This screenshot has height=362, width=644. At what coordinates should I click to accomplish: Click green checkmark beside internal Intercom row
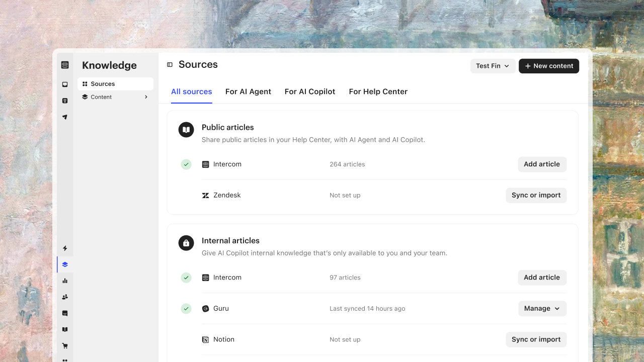186,278
